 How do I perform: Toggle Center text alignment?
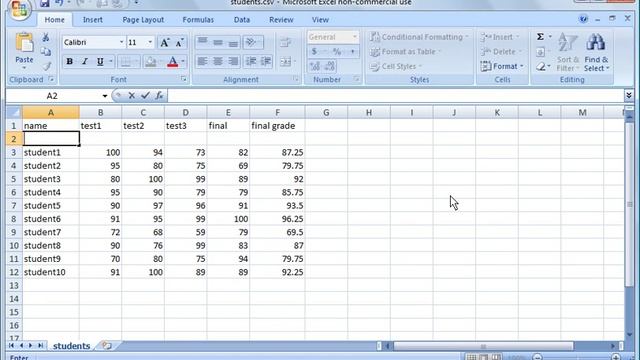[x=218, y=62]
